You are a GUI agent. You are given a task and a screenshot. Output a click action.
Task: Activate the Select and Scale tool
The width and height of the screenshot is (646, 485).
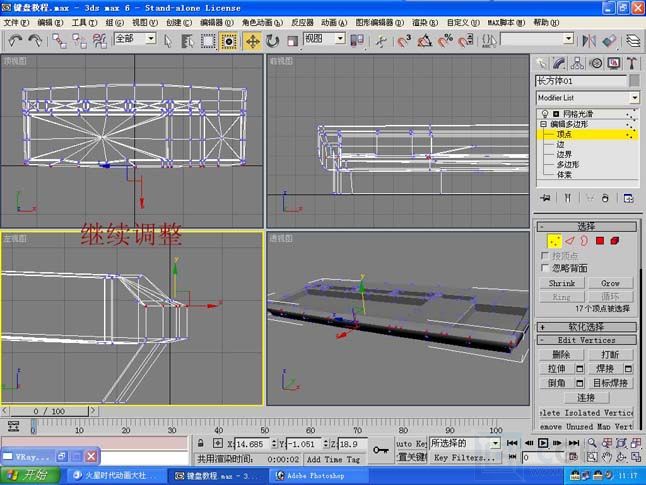click(x=292, y=41)
